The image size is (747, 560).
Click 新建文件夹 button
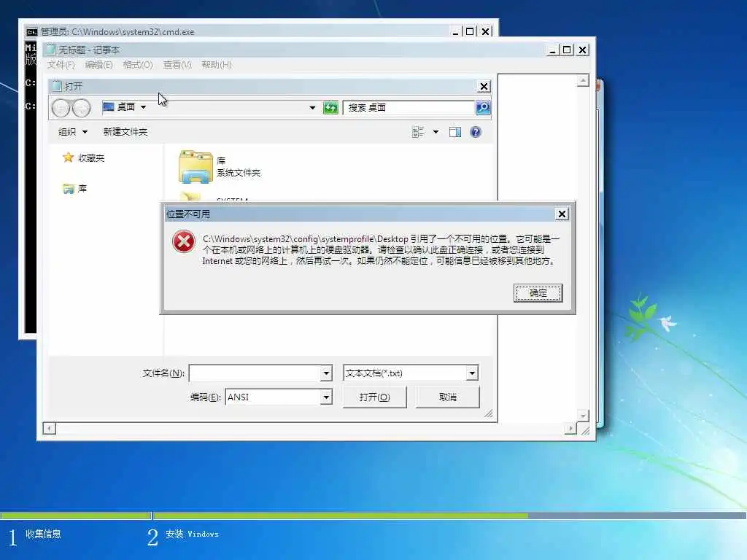click(x=125, y=132)
